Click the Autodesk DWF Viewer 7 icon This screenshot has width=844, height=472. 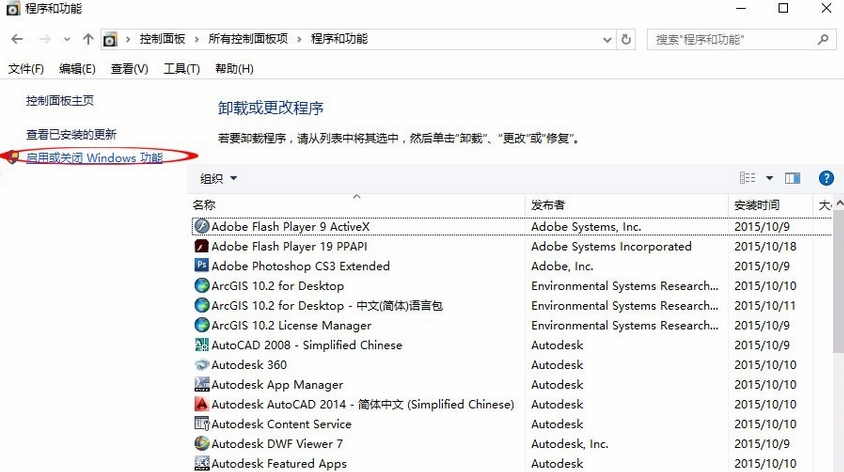pyautogui.click(x=201, y=444)
